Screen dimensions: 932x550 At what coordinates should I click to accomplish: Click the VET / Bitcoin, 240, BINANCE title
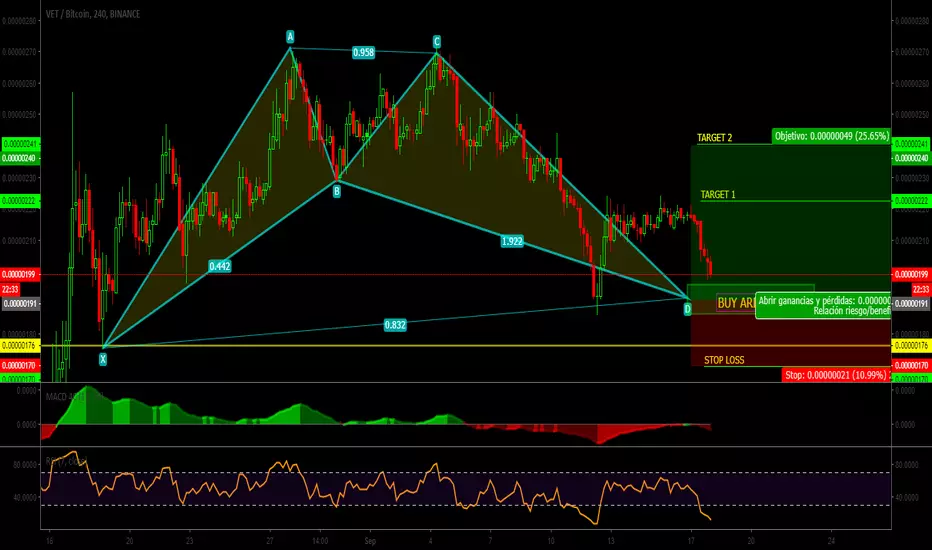click(x=93, y=14)
